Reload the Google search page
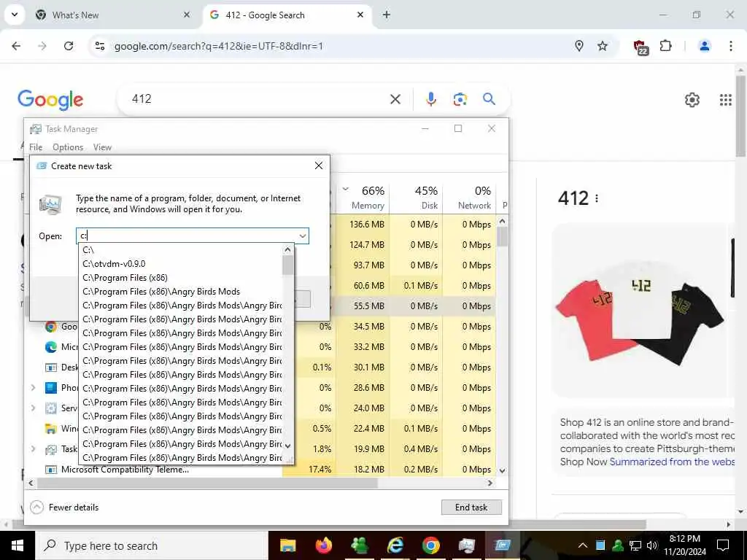Viewport: 747px width, 560px height. (69, 46)
